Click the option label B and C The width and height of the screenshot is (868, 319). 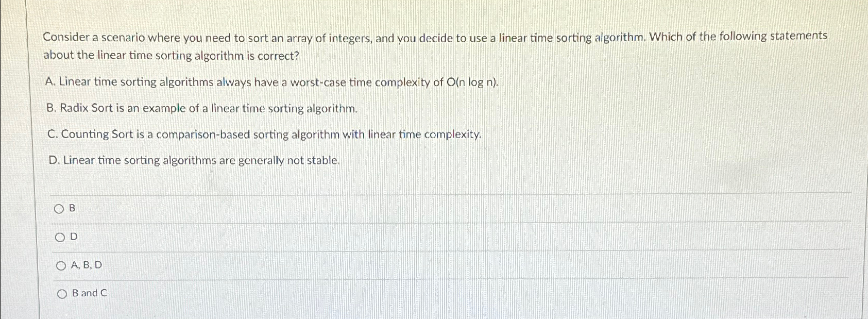point(90,294)
